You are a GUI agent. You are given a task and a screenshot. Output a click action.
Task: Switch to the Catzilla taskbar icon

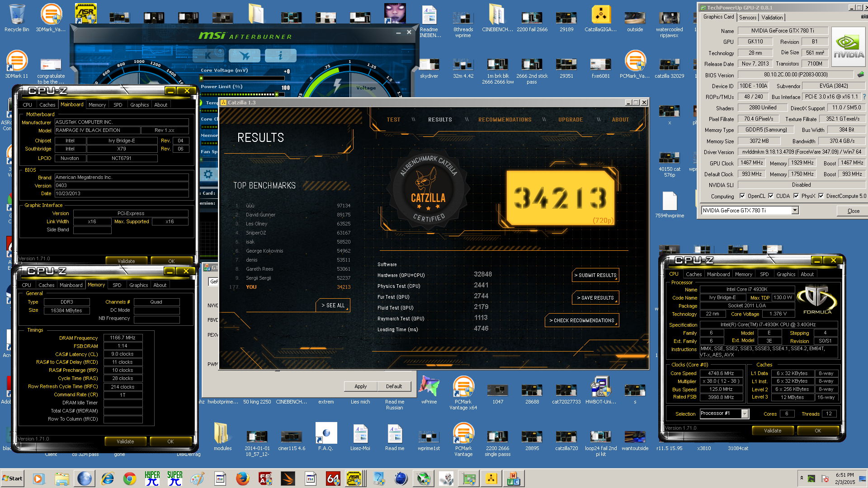491,479
